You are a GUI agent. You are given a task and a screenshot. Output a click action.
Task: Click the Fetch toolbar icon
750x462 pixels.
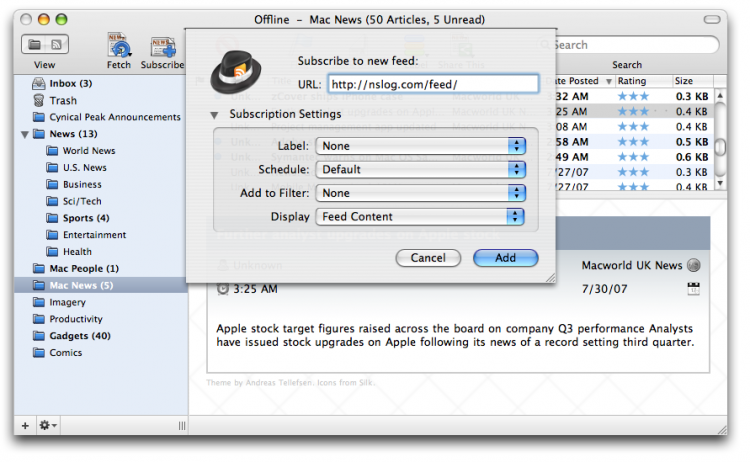(119, 45)
